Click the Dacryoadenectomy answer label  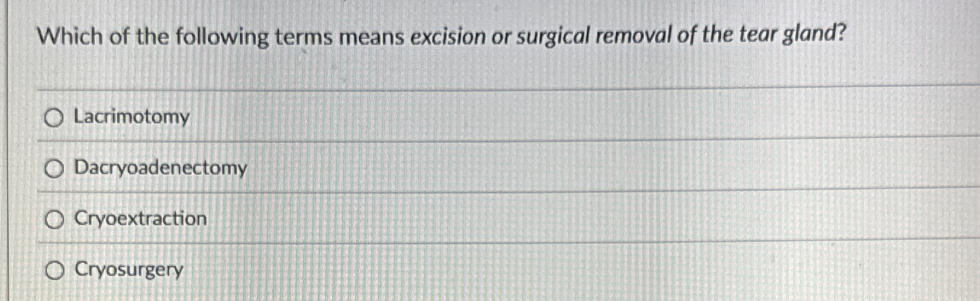(160, 168)
